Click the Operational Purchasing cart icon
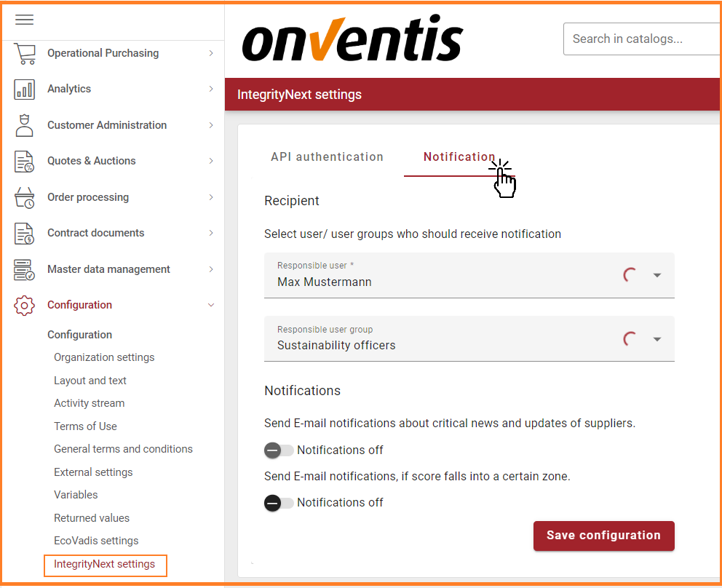The height and width of the screenshot is (588, 722). [x=25, y=53]
